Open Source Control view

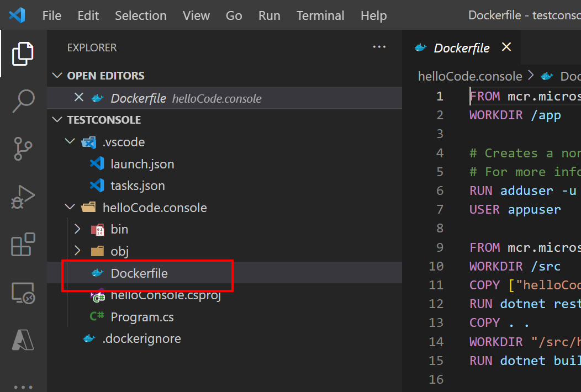pos(23,149)
